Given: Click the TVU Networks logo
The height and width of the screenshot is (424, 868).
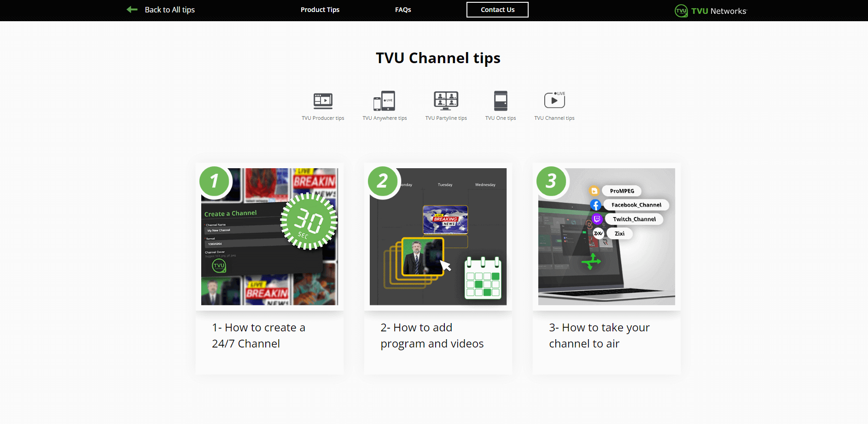Looking at the screenshot, I should [x=711, y=11].
